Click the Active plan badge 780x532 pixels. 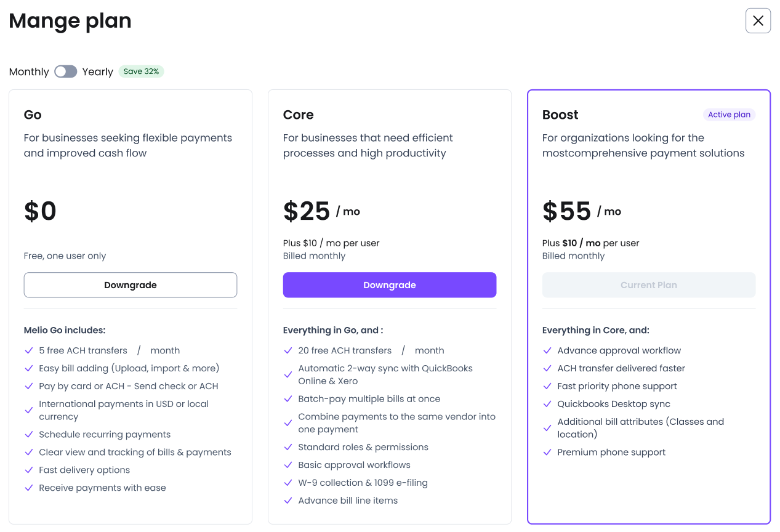(729, 115)
